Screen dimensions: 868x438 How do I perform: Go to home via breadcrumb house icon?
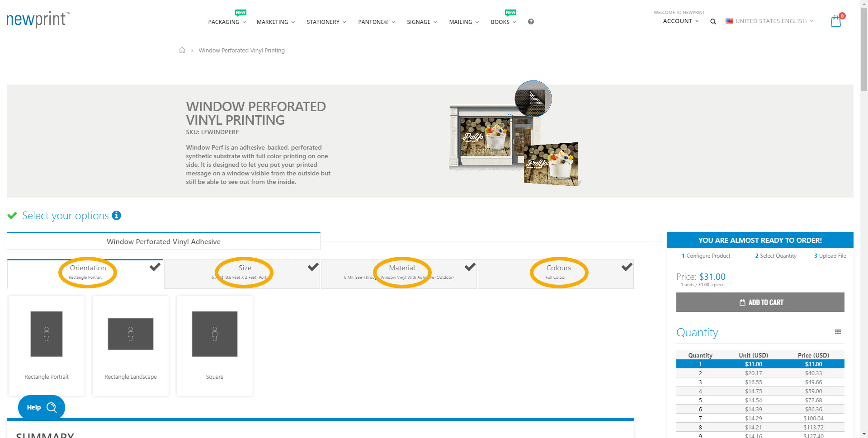[x=182, y=50]
